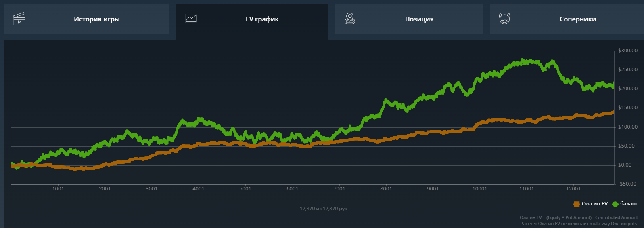Click the $150.00 axis label
This screenshot has width=644, height=228.
tap(628, 108)
